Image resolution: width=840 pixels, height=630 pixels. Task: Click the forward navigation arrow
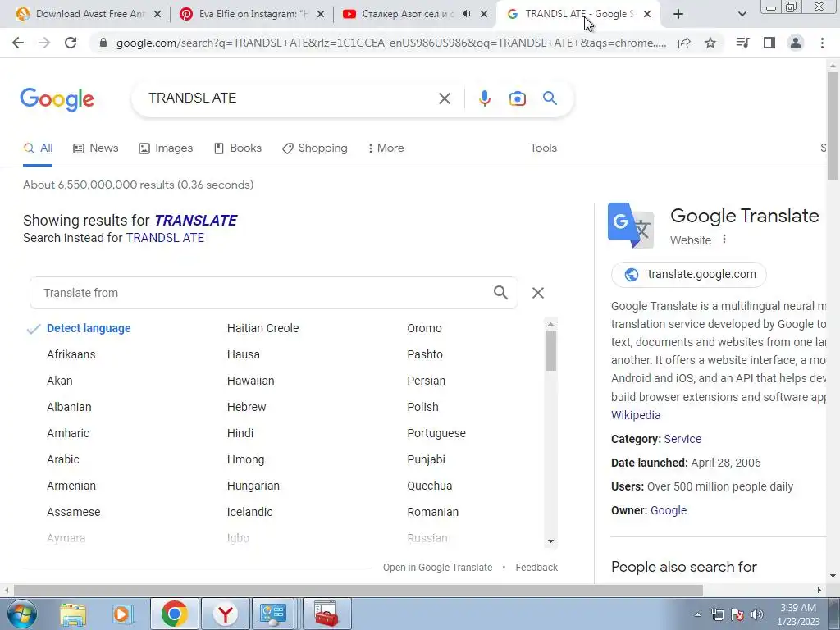[44, 43]
